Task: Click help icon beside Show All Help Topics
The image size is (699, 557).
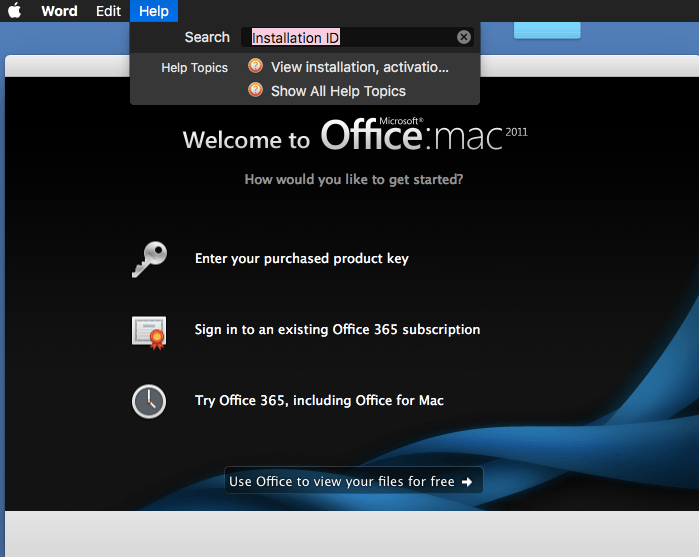Action: (255, 90)
